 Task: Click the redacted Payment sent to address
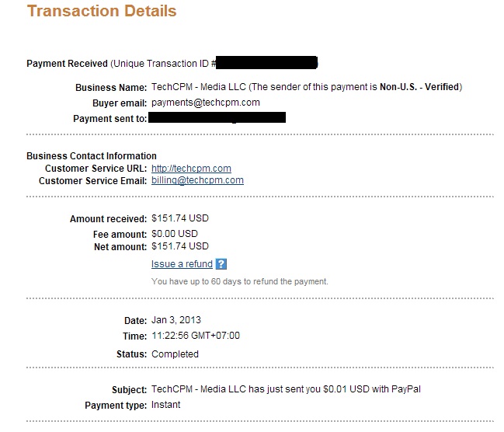[x=217, y=117]
